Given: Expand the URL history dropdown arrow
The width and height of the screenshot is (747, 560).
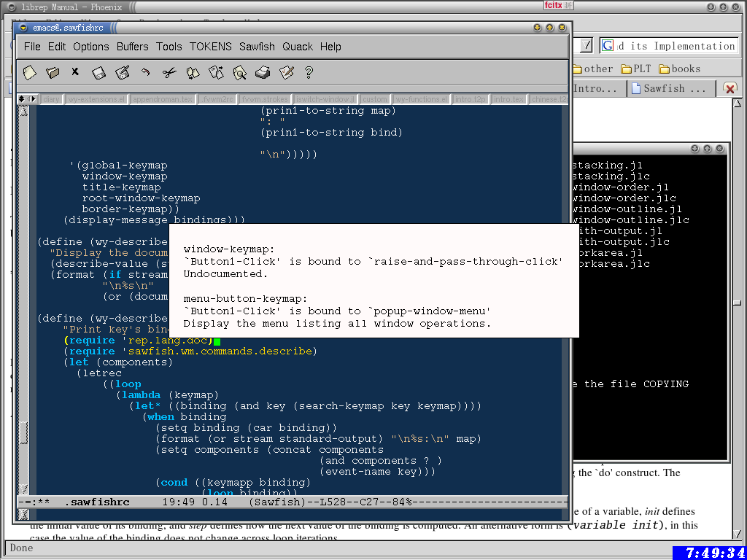Looking at the screenshot, I should tap(587, 46).
